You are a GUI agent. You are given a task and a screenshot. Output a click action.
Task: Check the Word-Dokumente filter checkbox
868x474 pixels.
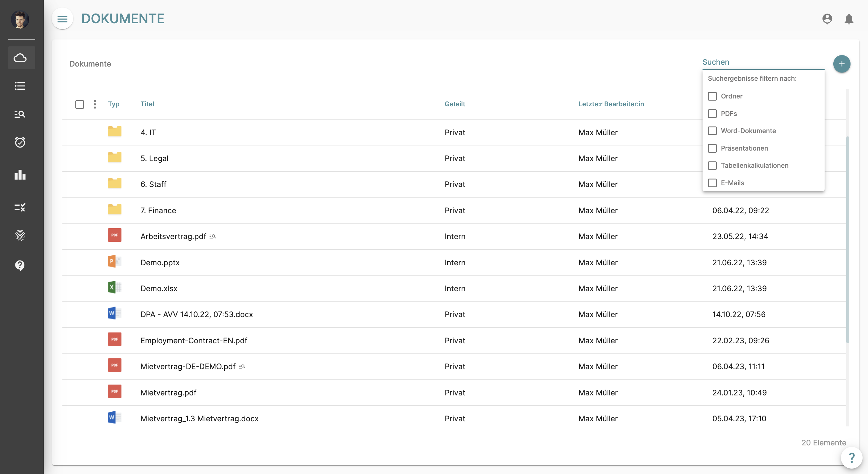712,131
